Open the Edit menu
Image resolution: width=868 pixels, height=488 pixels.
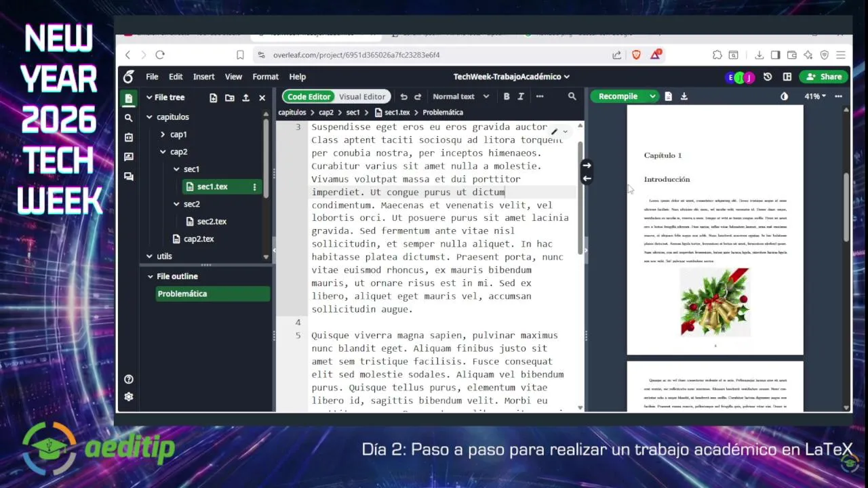(176, 77)
